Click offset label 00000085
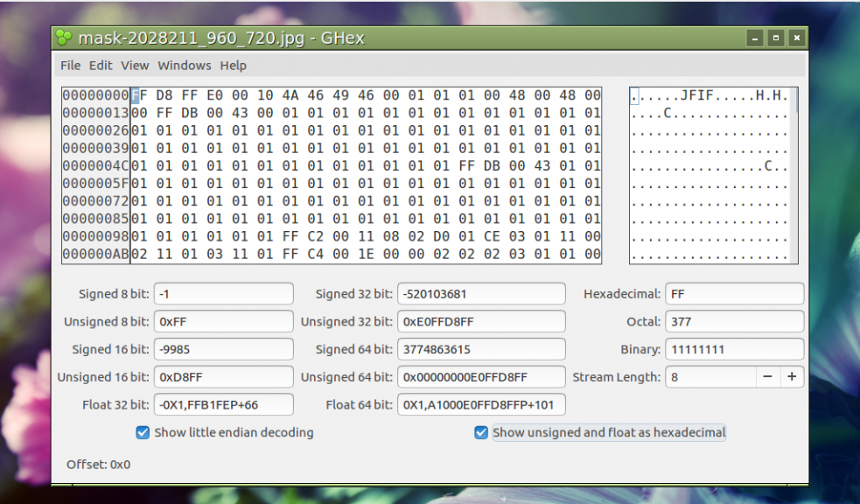860x504 pixels. click(x=95, y=219)
